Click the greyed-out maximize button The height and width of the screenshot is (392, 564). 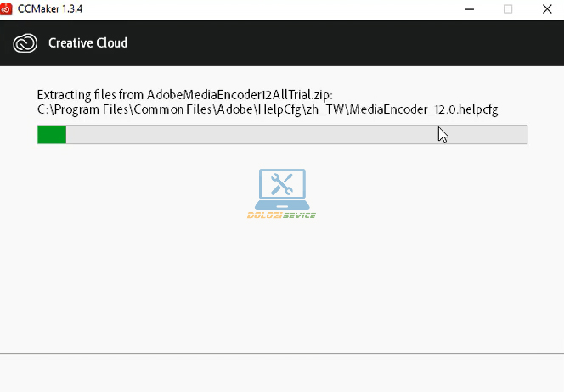(508, 8)
